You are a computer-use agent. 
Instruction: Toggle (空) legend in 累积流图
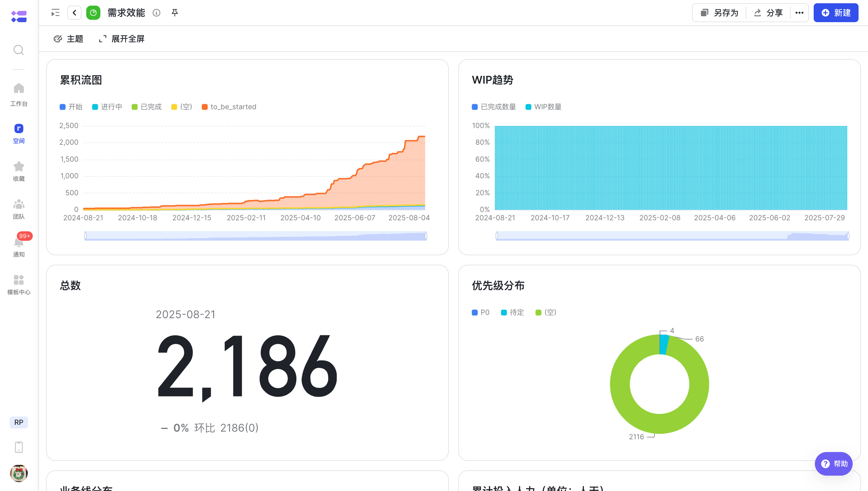[182, 107]
